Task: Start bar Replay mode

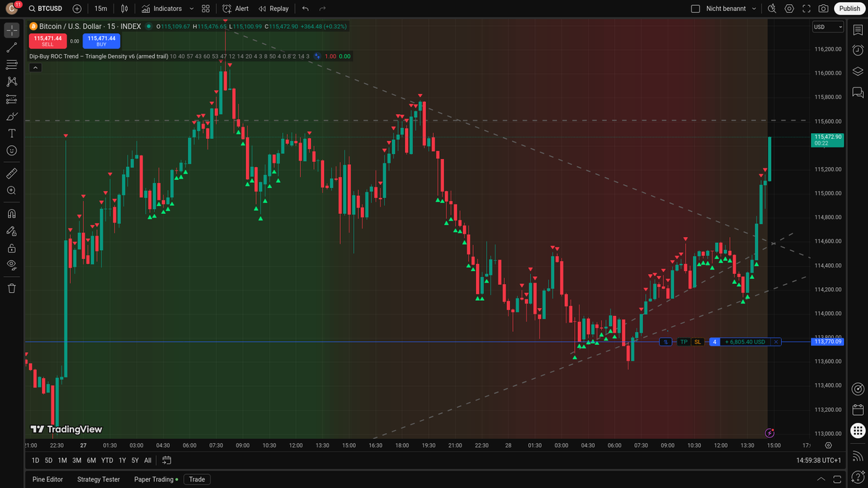Action: point(273,9)
